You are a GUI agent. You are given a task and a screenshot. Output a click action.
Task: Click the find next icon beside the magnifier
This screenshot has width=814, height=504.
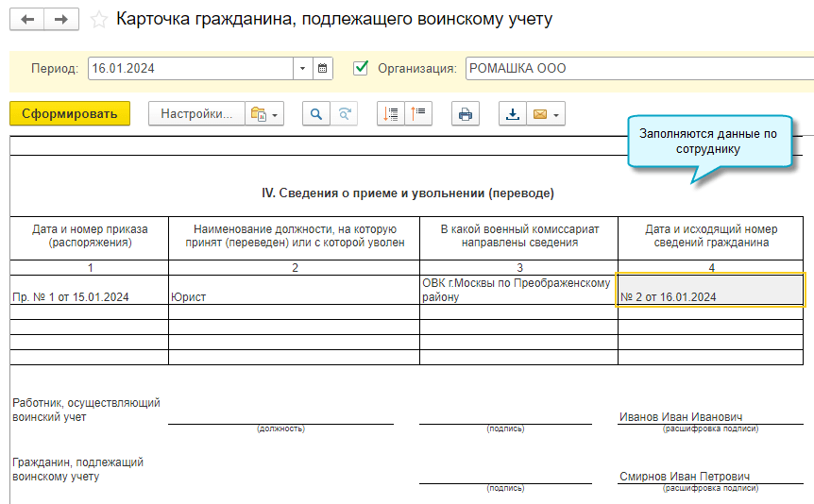[x=345, y=114]
